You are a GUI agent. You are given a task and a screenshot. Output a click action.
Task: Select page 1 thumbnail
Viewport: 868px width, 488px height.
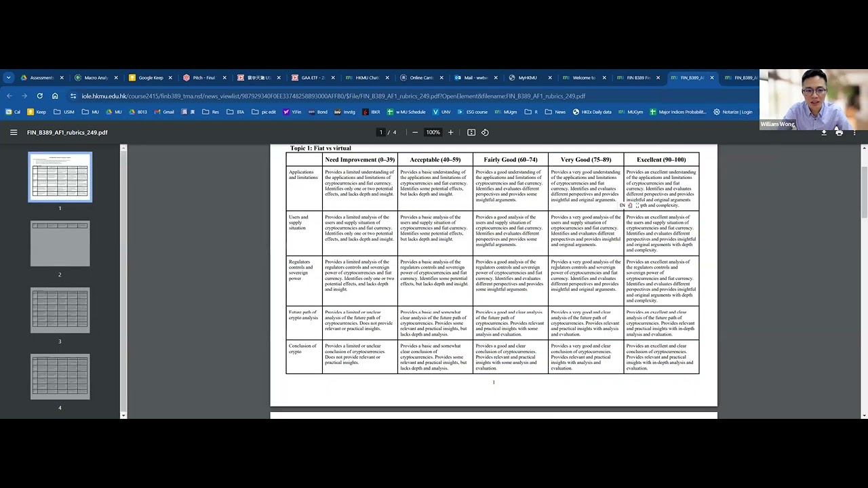(60, 177)
